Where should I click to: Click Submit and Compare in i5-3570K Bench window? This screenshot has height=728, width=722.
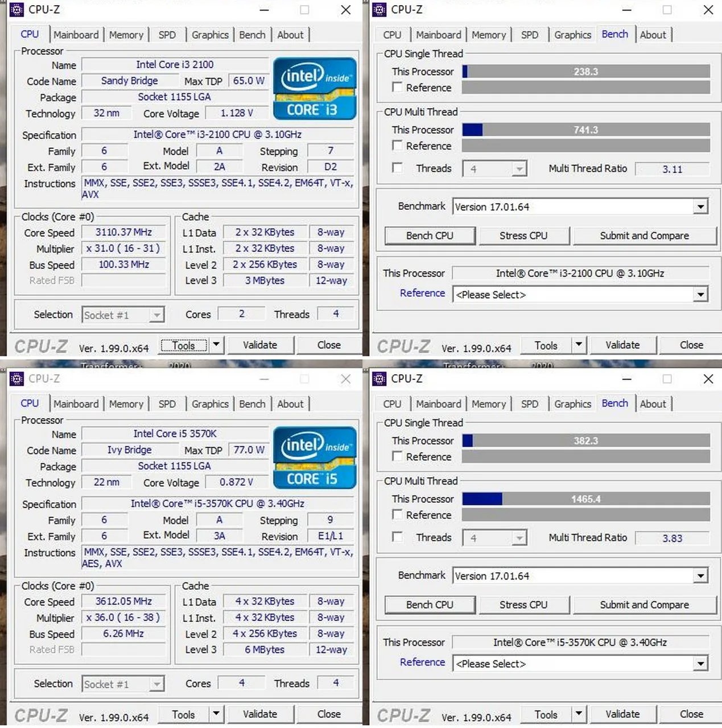[x=644, y=605]
